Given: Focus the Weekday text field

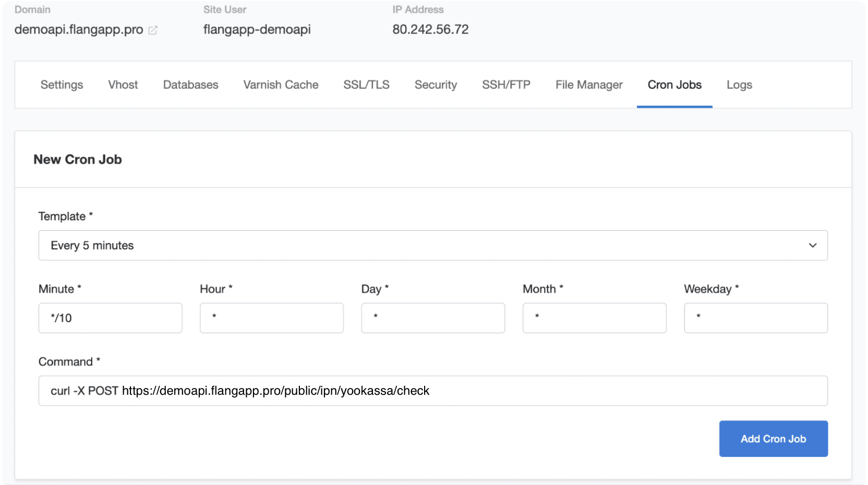Looking at the screenshot, I should 755,318.
